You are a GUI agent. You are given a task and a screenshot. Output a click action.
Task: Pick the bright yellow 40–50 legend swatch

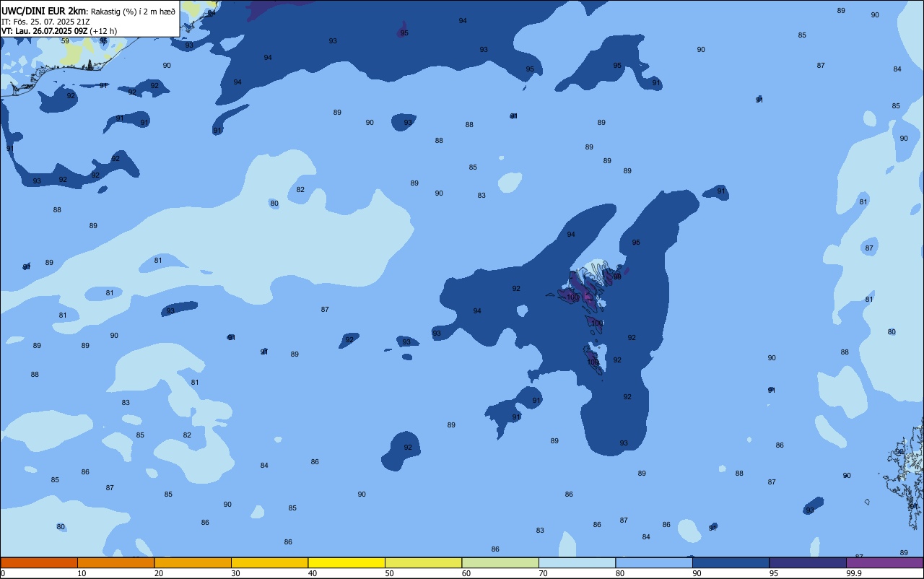(346, 562)
